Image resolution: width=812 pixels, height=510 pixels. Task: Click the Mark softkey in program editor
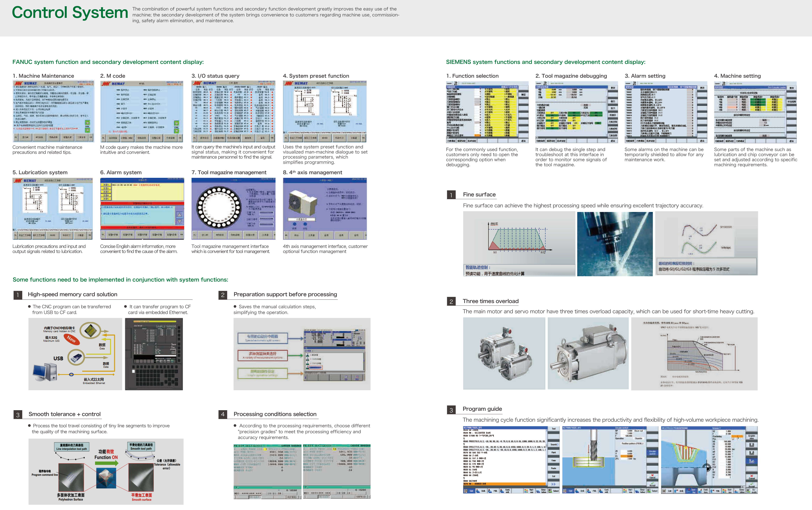click(x=554, y=453)
